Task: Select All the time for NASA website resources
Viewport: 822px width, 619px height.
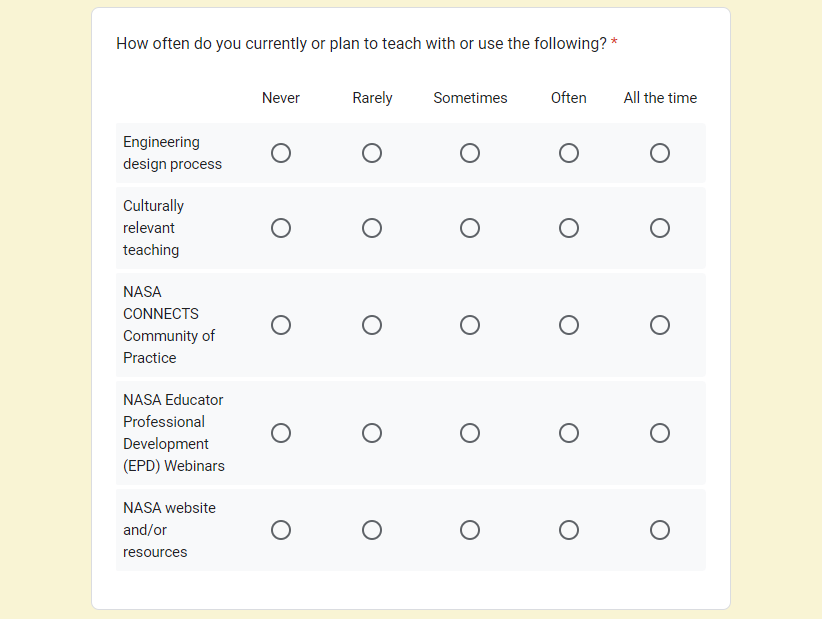Action: coord(660,530)
